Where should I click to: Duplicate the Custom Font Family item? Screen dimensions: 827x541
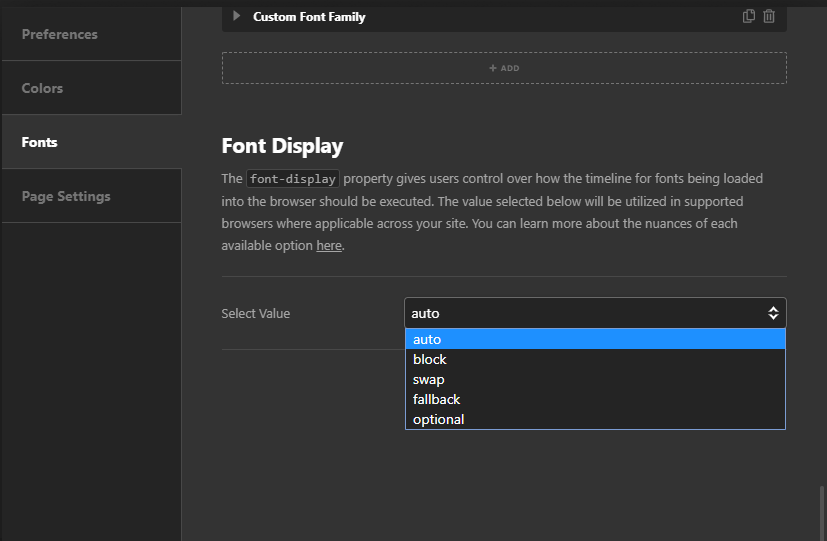[x=749, y=16]
